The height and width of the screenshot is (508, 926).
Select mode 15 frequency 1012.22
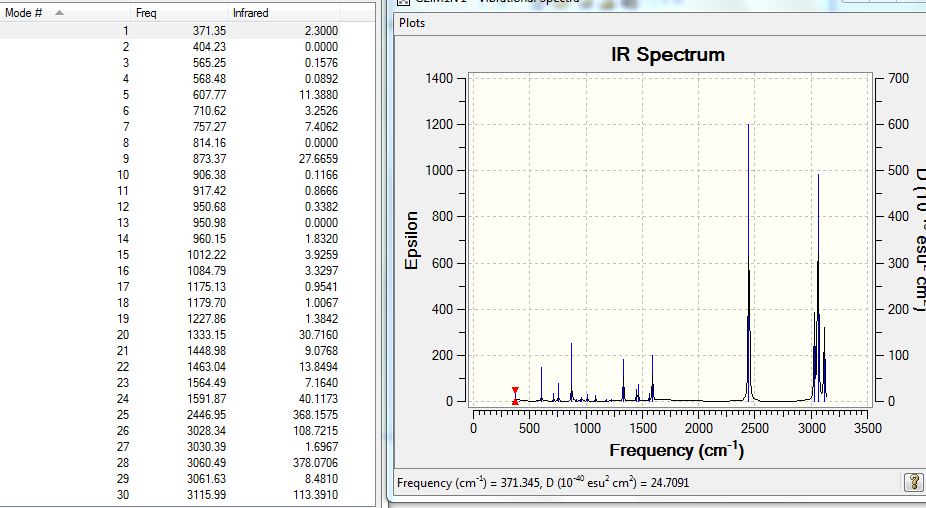pyautogui.click(x=207, y=255)
